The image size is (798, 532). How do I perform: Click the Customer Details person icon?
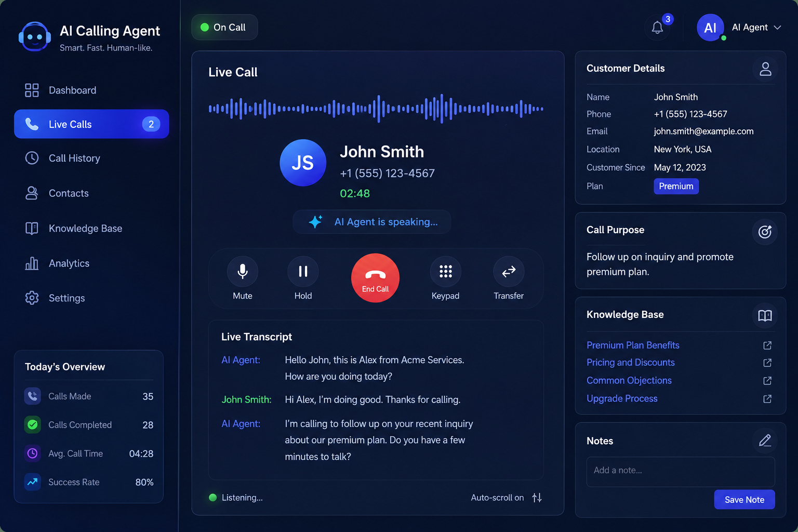tap(765, 69)
